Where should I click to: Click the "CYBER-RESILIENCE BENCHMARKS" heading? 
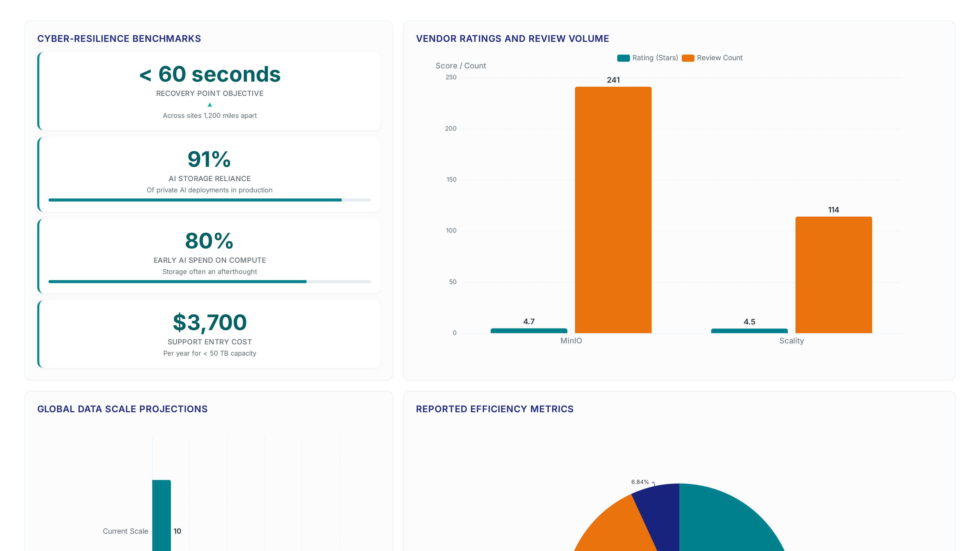click(119, 39)
